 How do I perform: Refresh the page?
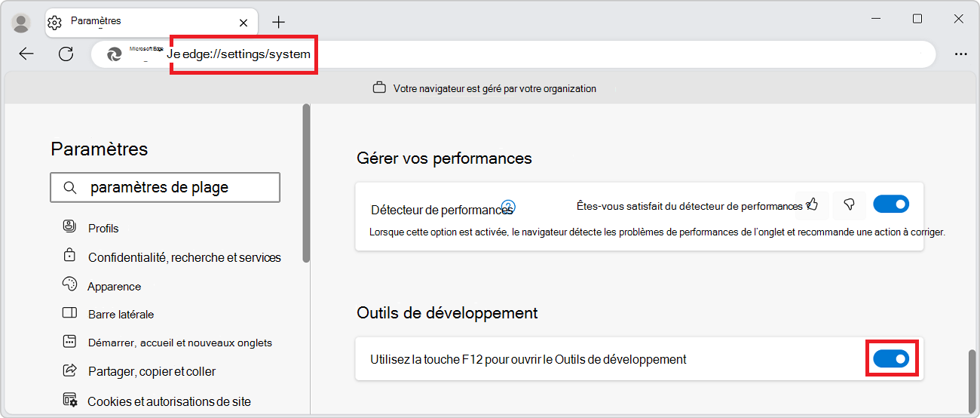(x=66, y=54)
